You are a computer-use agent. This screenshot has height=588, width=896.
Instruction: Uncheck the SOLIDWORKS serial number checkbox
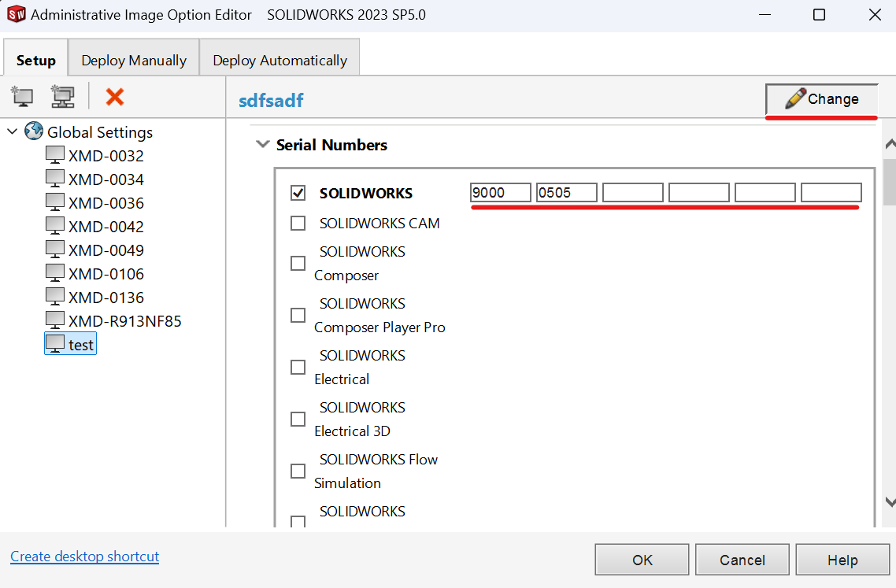[298, 193]
